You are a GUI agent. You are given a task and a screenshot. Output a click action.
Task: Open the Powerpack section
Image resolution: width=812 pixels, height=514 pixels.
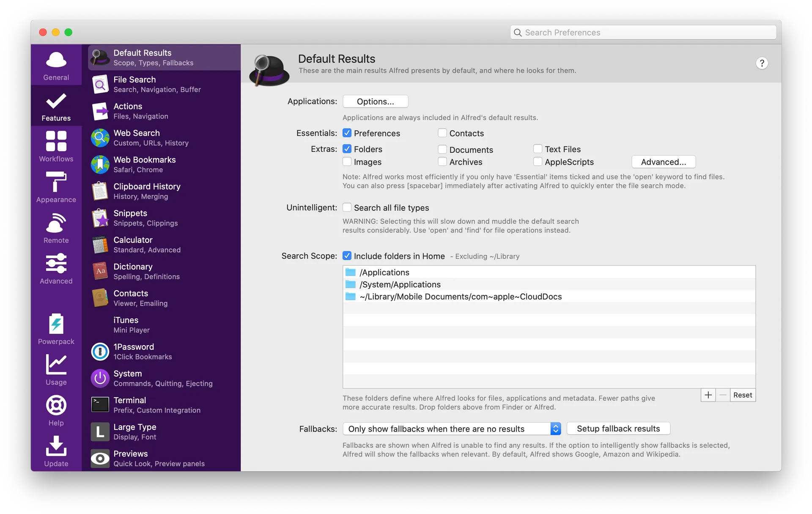(x=56, y=329)
